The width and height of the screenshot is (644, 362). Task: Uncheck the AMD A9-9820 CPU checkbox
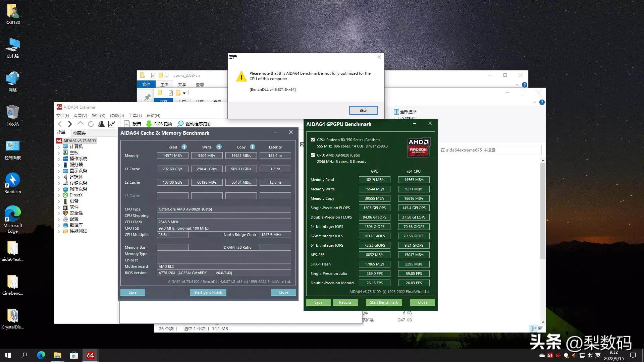point(313,155)
